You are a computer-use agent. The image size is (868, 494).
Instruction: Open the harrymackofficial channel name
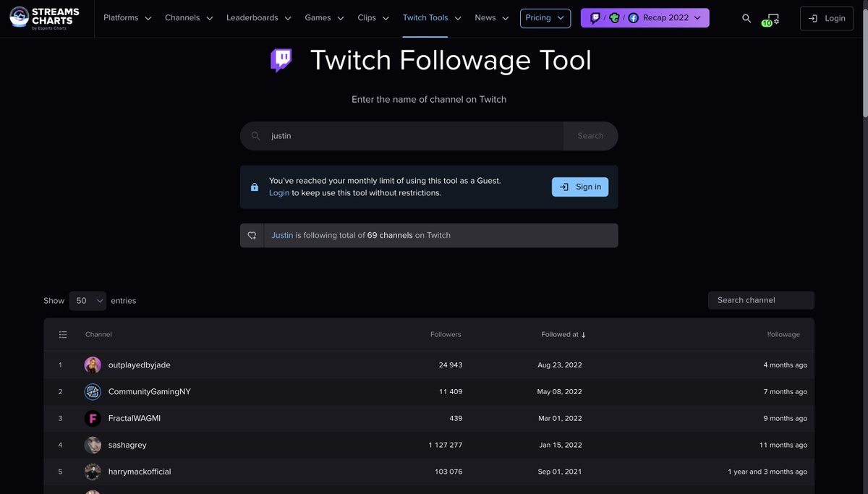pos(140,472)
